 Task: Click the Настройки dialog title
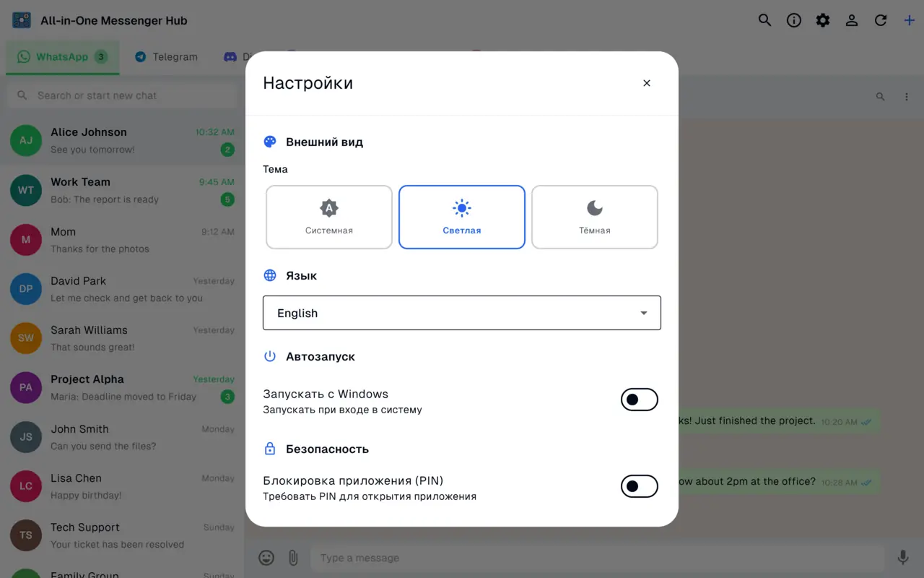pos(308,83)
